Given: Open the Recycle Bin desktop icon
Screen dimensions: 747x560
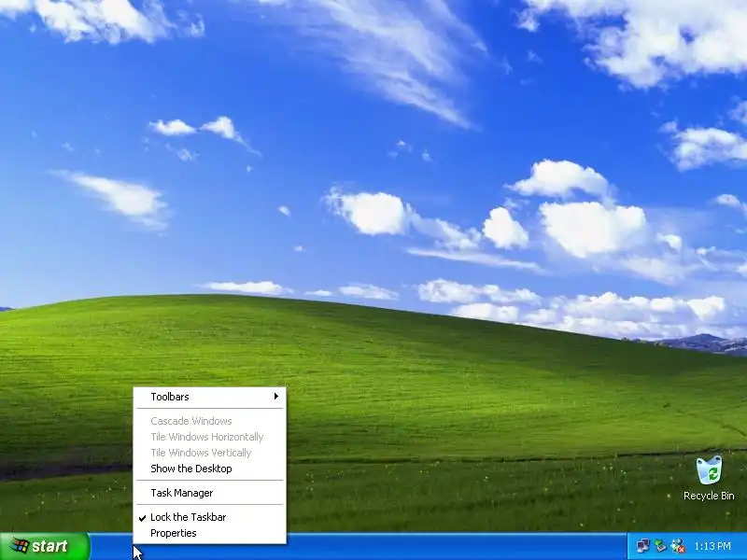Looking at the screenshot, I should coord(709,478).
